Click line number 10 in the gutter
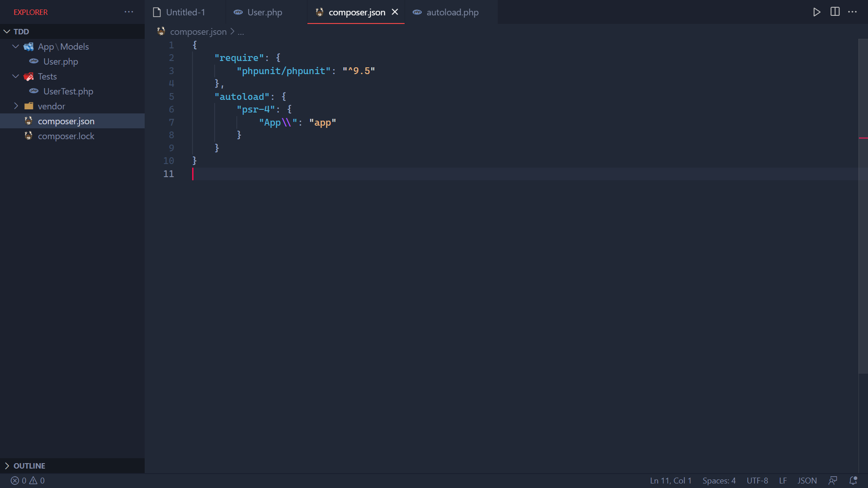The image size is (868, 488). pyautogui.click(x=169, y=161)
